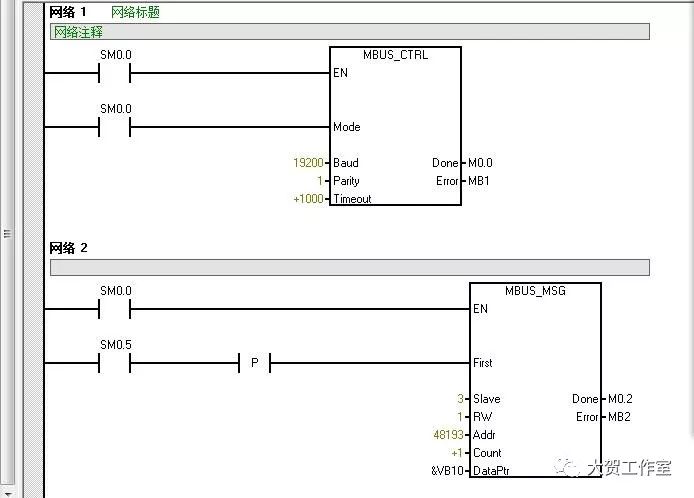The height and width of the screenshot is (498, 694).
Task: Click the Count value +1
Action: (x=457, y=453)
